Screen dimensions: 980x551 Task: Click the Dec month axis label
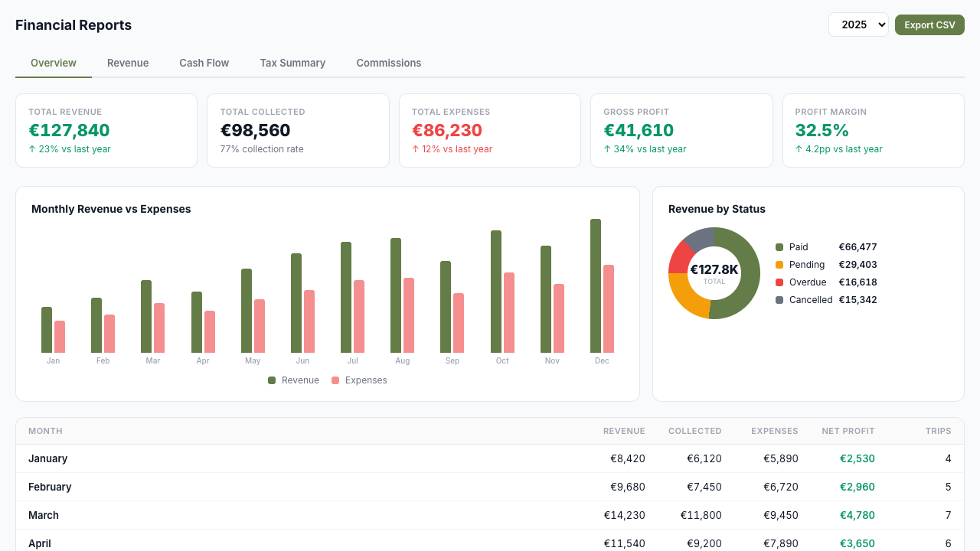[602, 360]
